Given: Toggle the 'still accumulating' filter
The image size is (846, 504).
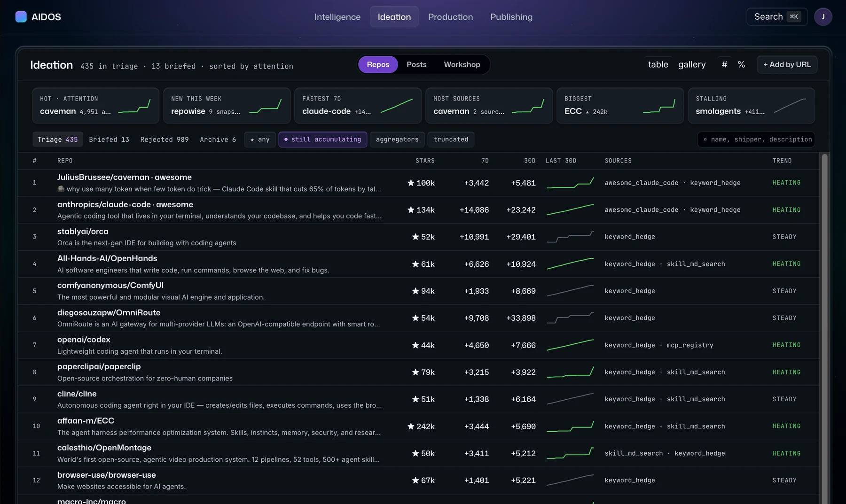Looking at the screenshot, I should click(x=323, y=140).
